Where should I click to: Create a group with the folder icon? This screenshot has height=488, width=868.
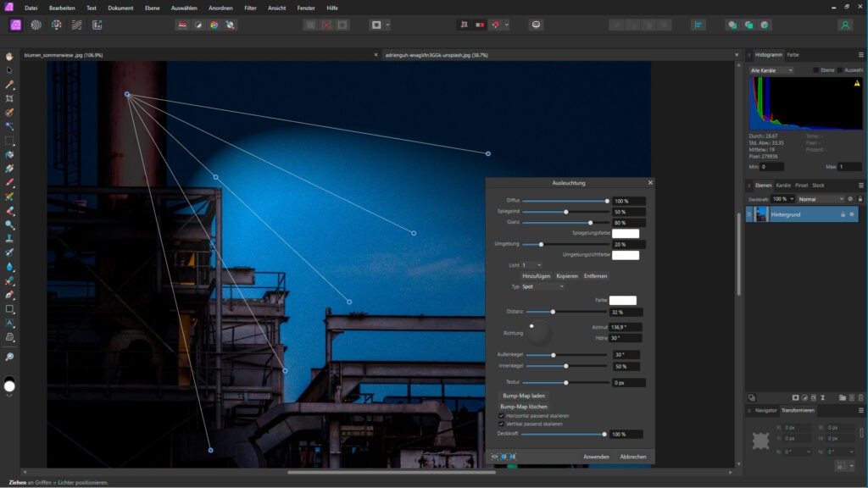(x=842, y=398)
